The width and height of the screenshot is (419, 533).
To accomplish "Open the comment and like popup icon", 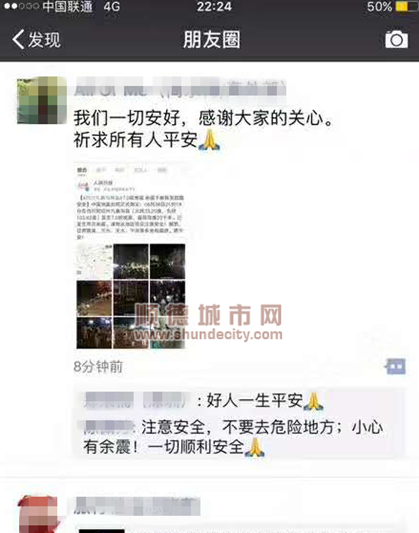I will point(396,366).
